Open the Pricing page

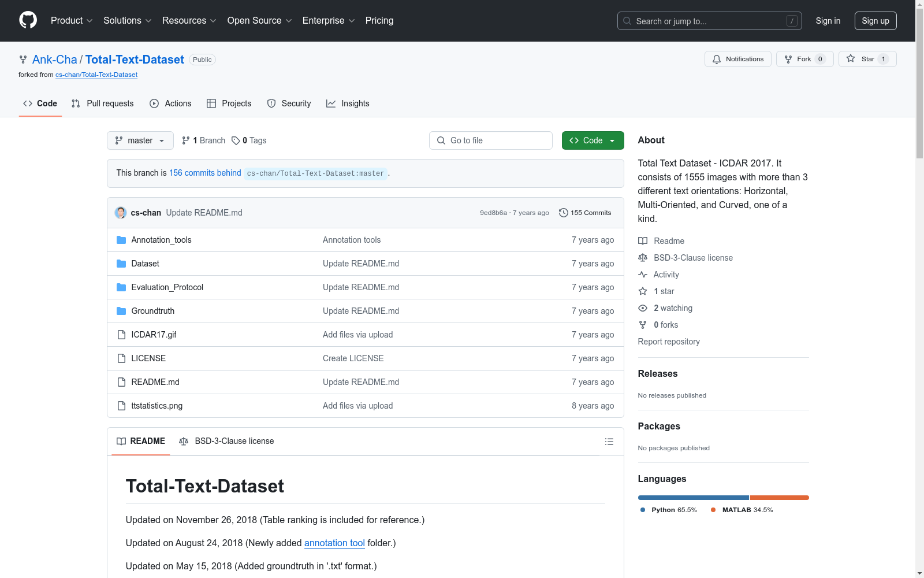[x=379, y=20]
